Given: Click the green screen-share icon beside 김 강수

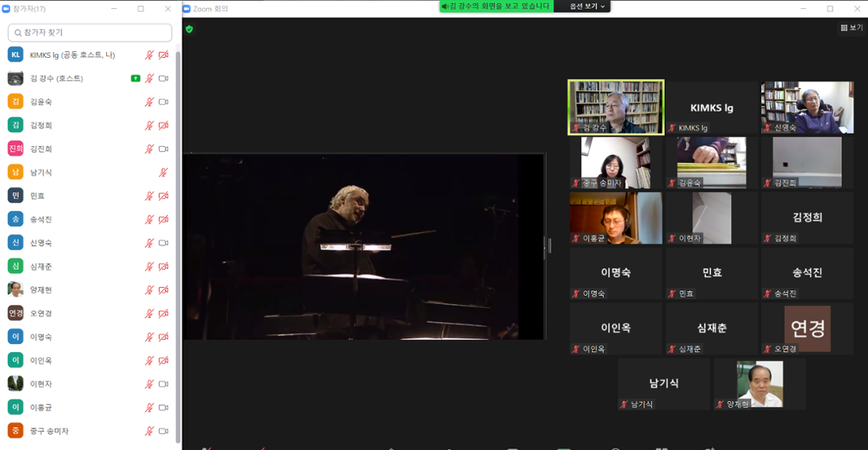Looking at the screenshot, I should click(x=135, y=79).
